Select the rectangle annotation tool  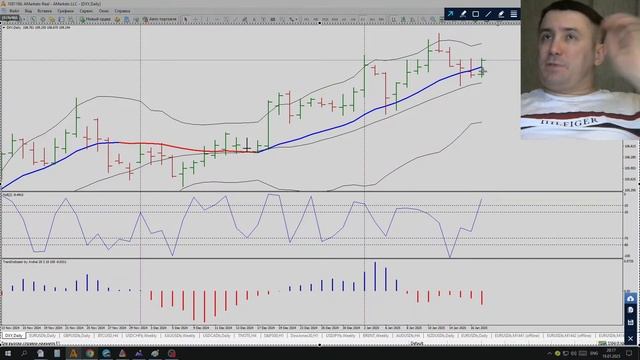pos(476,14)
